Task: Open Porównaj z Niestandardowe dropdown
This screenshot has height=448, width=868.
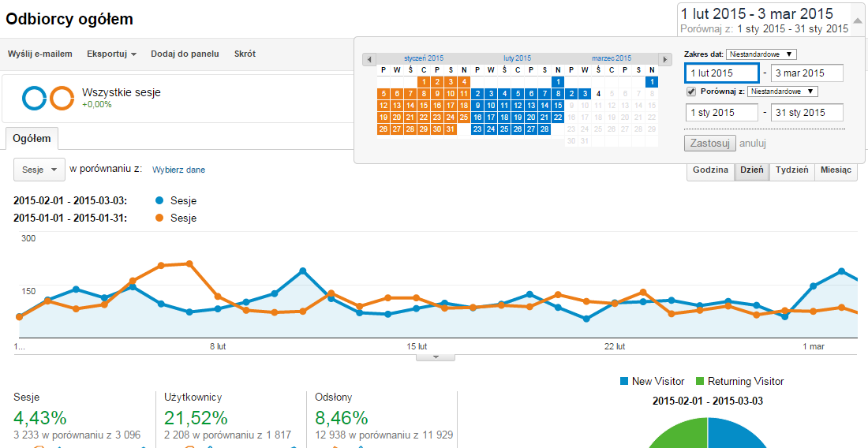Action: coord(782,91)
